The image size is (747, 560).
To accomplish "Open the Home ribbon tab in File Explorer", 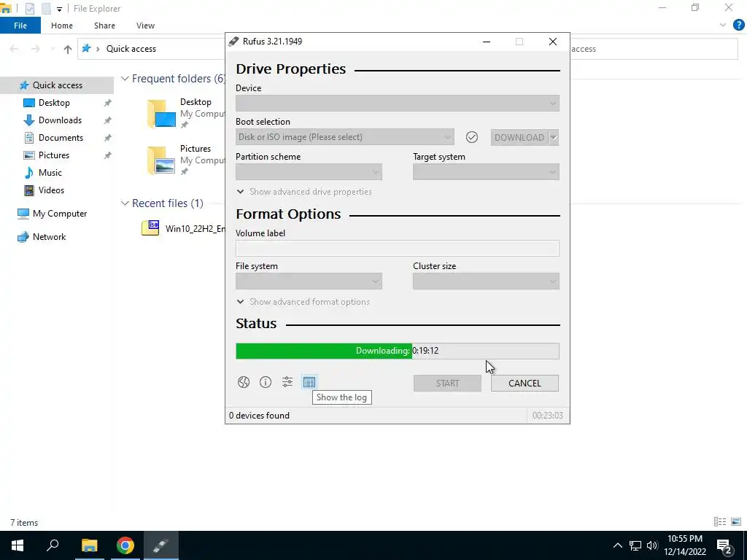I will (62, 26).
